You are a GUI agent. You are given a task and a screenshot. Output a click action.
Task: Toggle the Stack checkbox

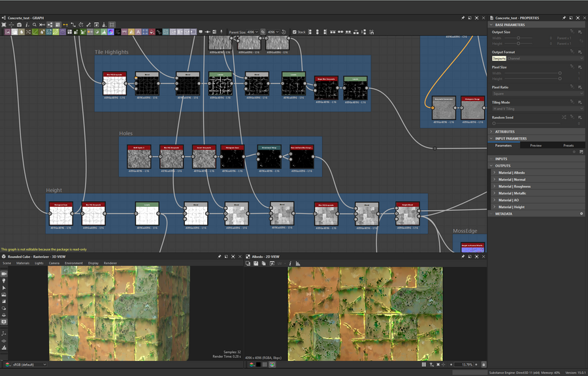293,31
